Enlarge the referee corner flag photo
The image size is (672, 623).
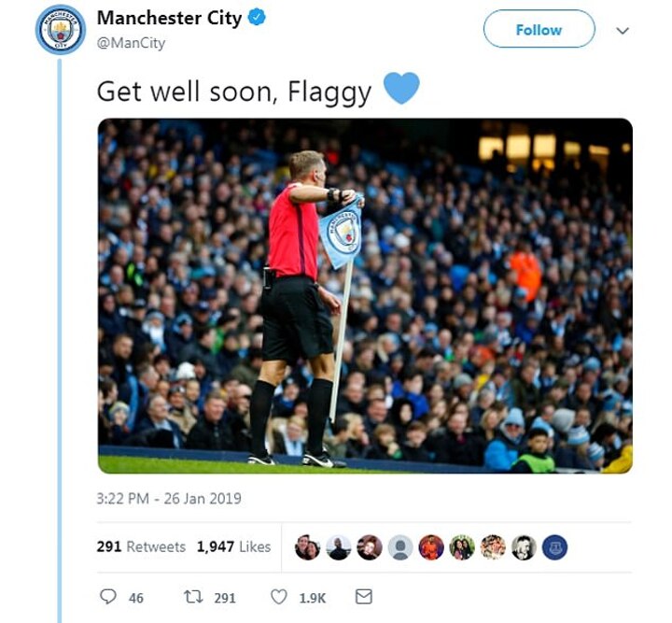point(365,296)
